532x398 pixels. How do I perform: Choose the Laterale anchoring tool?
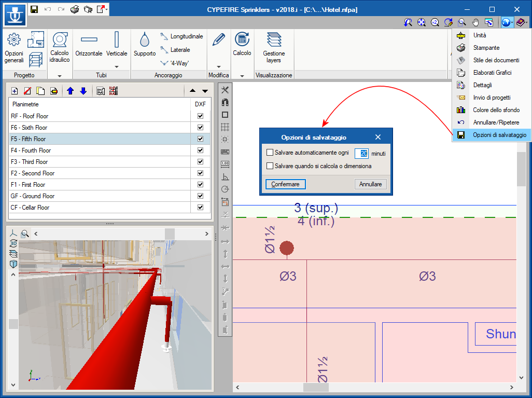175,50
